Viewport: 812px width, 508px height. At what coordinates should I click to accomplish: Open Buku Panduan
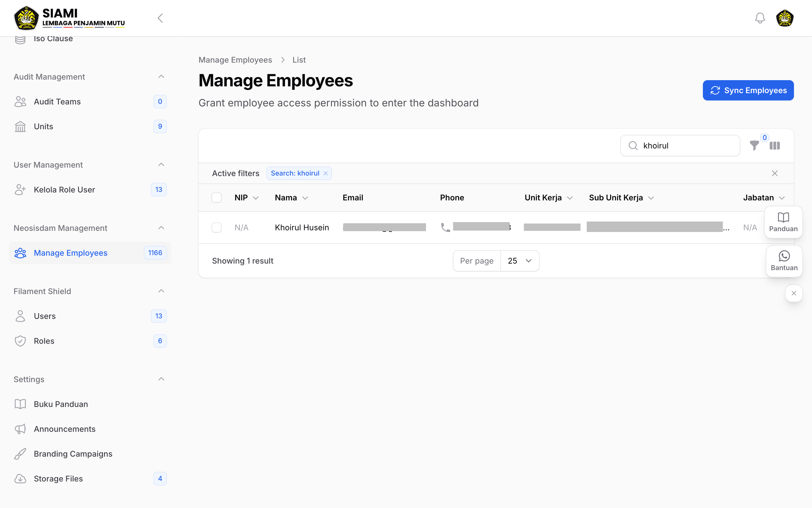pos(90,404)
